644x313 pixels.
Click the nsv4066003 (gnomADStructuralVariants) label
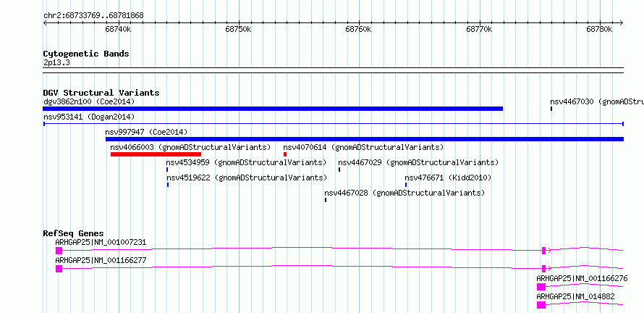pyautogui.click(x=190, y=147)
